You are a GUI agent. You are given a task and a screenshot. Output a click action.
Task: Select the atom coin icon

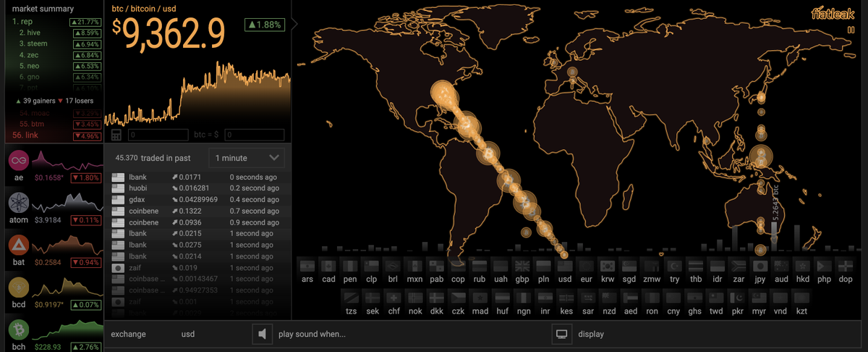tap(19, 201)
